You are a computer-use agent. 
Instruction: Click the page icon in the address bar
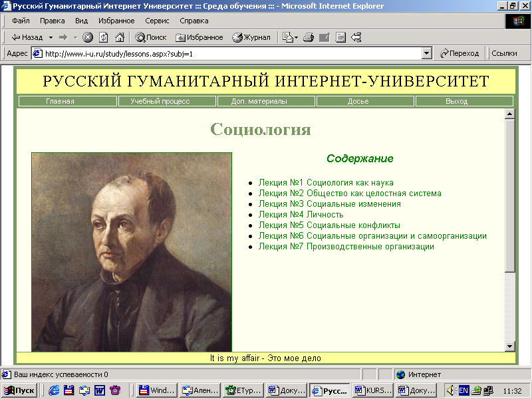pyautogui.click(x=37, y=54)
